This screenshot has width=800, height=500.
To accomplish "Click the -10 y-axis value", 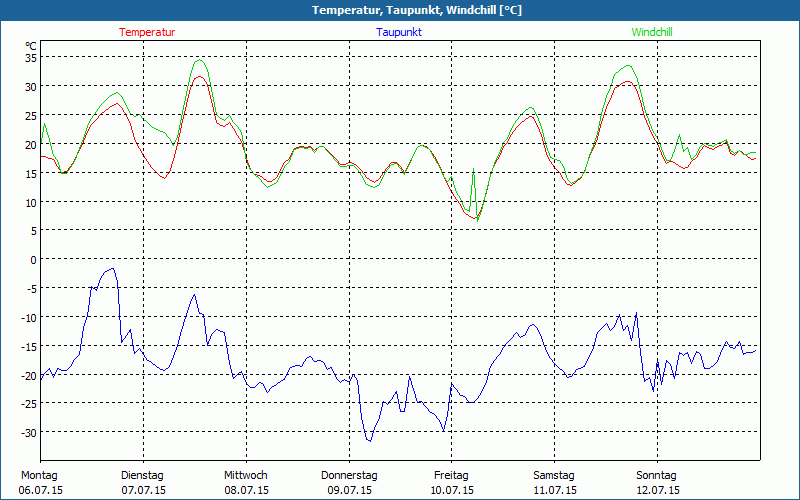I will 29,318.
